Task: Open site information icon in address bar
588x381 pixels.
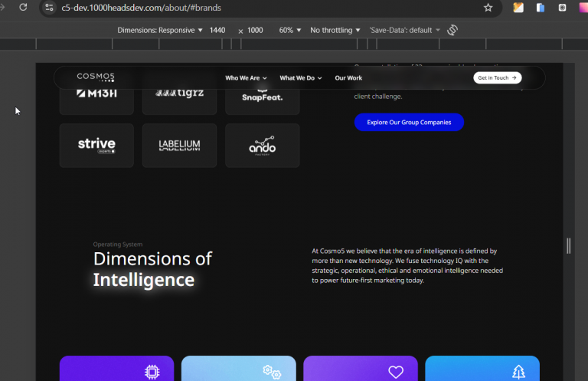Action: coord(49,8)
